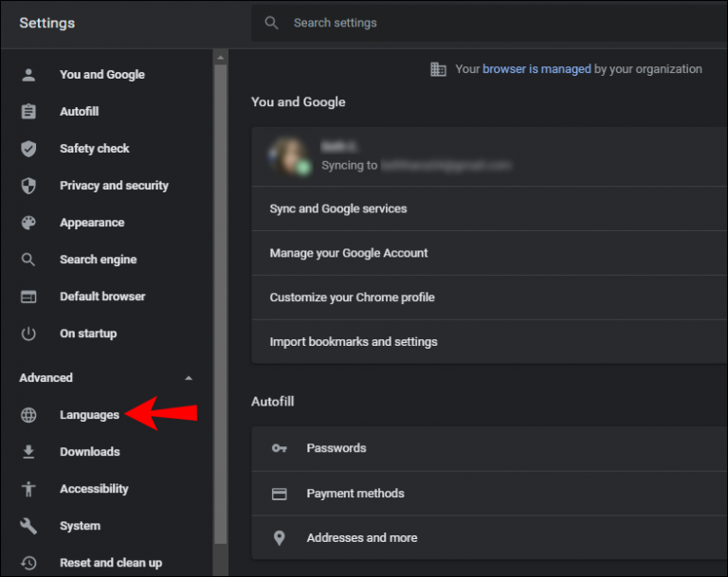Click the Passwords key icon
This screenshot has width=728, height=577.
click(280, 448)
